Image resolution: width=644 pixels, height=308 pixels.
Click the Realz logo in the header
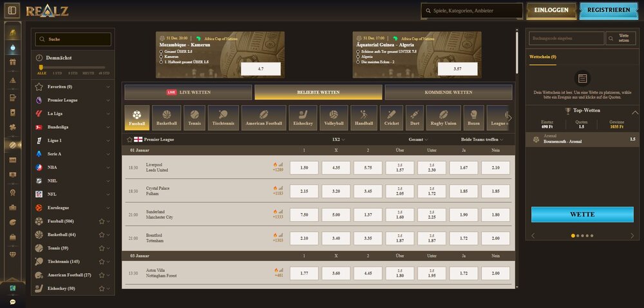tap(47, 10)
